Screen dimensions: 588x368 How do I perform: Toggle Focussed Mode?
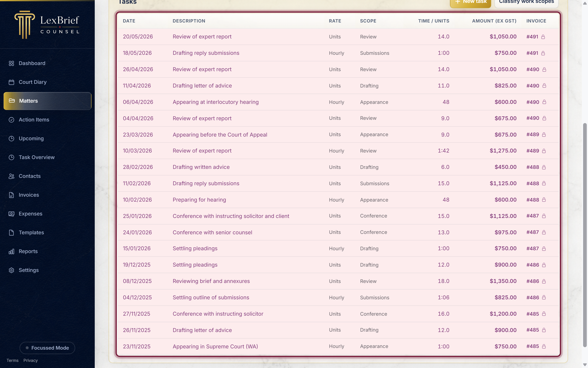[x=47, y=348]
